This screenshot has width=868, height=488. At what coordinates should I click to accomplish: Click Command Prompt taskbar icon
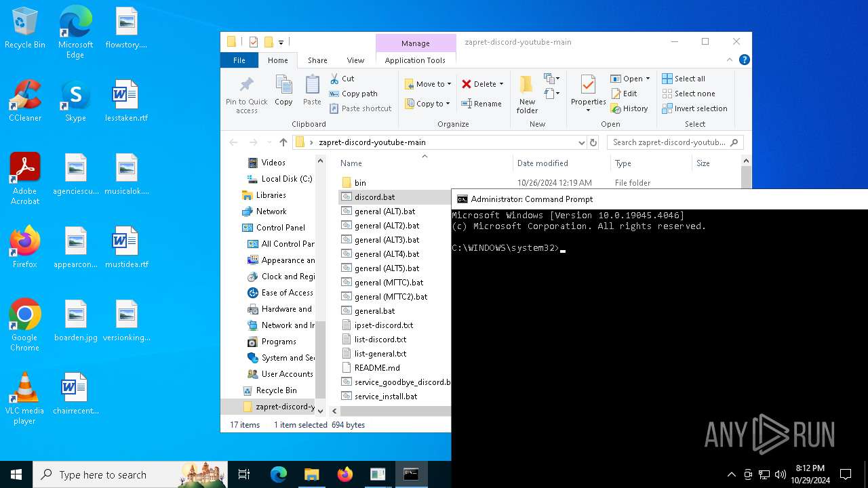411,474
